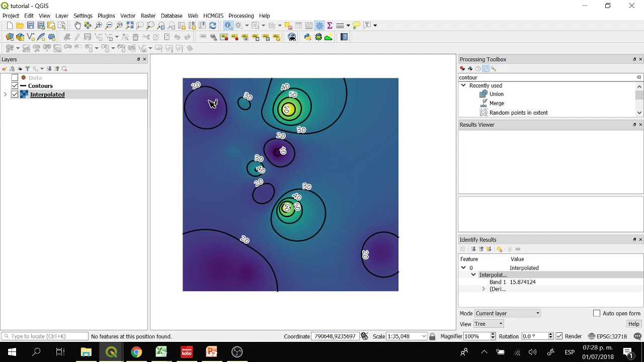Enable Auto open form checkbox
644x362 pixels.
click(597, 313)
